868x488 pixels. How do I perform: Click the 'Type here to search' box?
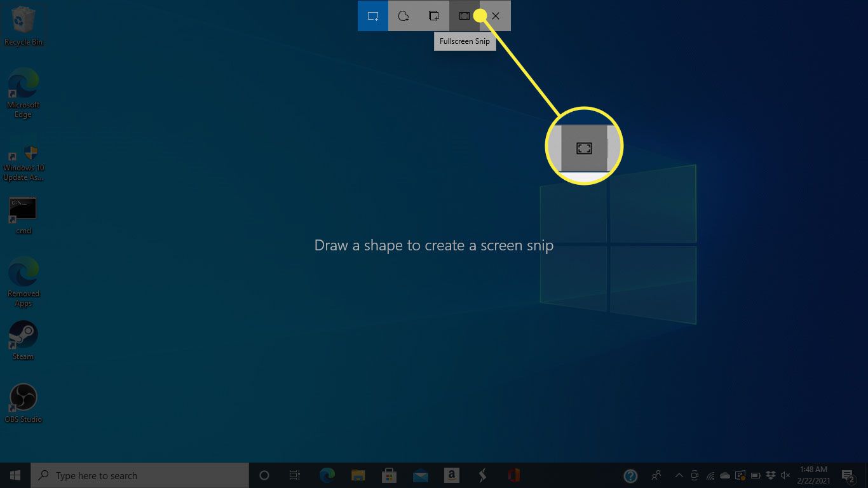[x=140, y=475]
